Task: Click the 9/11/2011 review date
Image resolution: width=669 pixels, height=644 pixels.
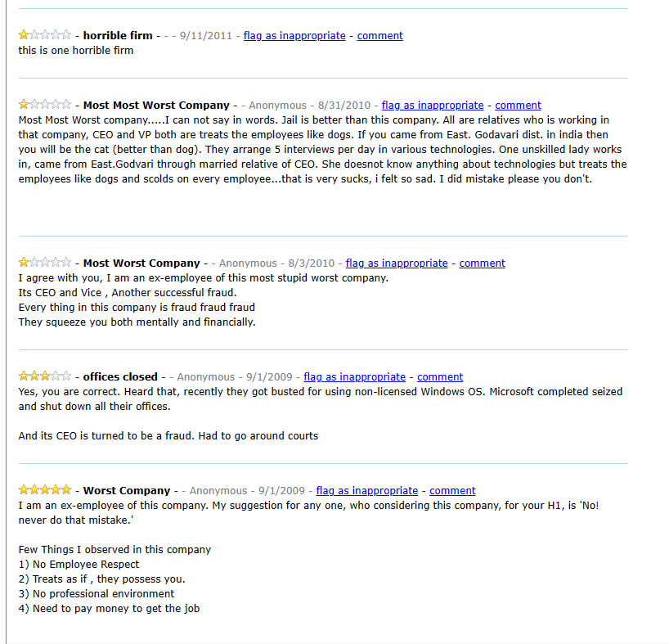Action: coord(204,36)
